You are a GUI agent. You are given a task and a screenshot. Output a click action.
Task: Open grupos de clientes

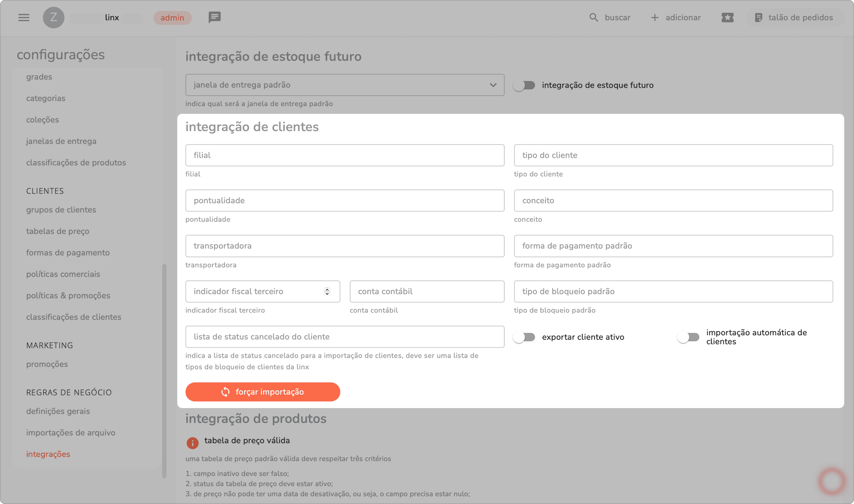[61, 210]
